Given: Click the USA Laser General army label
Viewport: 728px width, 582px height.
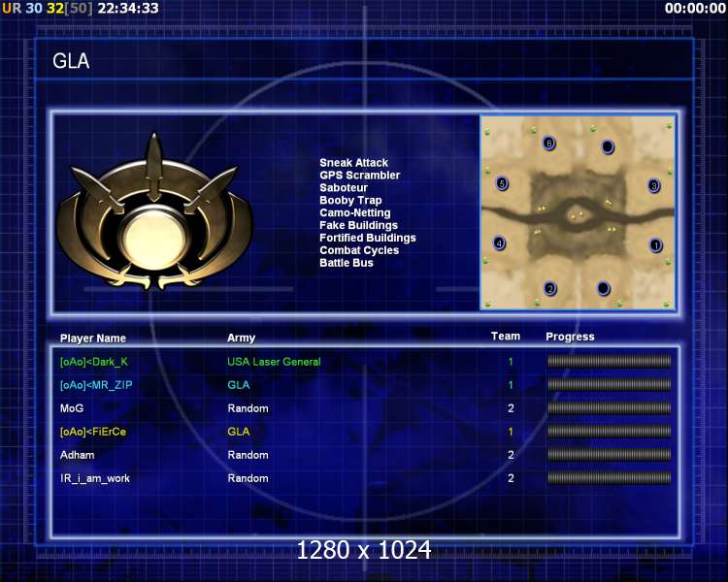Looking at the screenshot, I should [x=274, y=362].
